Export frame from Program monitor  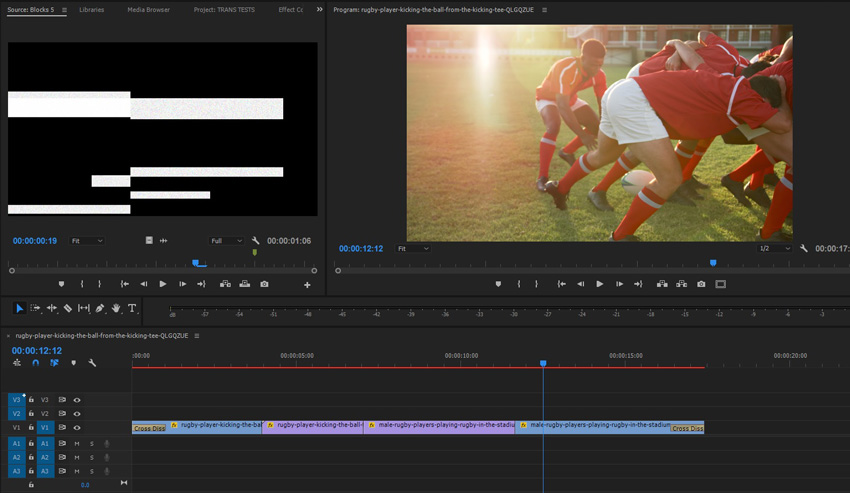click(701, 284)
